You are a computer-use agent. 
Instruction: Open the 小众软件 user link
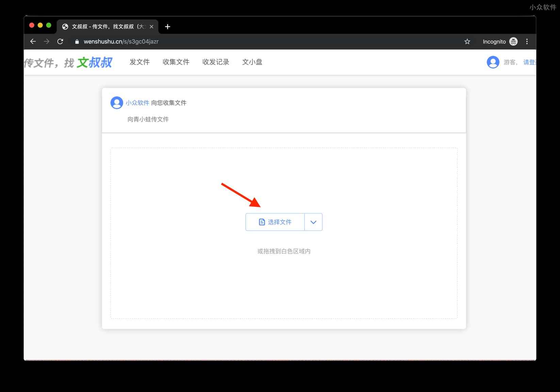(x=137, y=103)
